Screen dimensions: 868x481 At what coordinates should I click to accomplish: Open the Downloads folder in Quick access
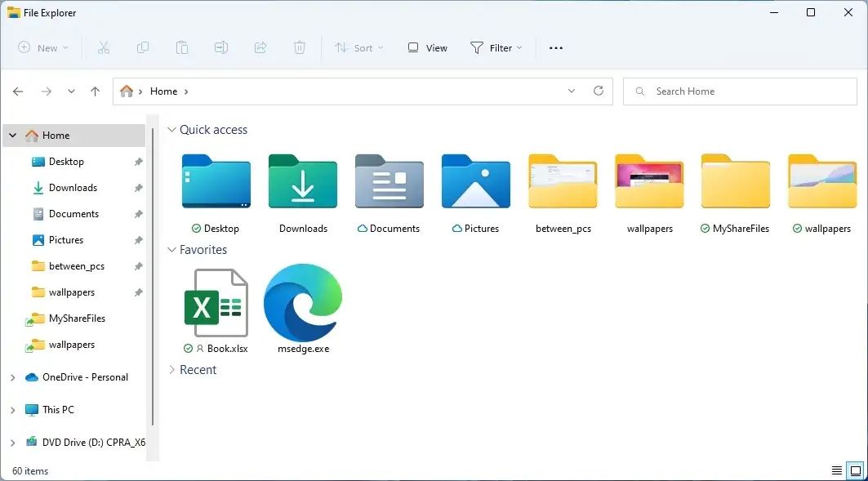point(303,183)
